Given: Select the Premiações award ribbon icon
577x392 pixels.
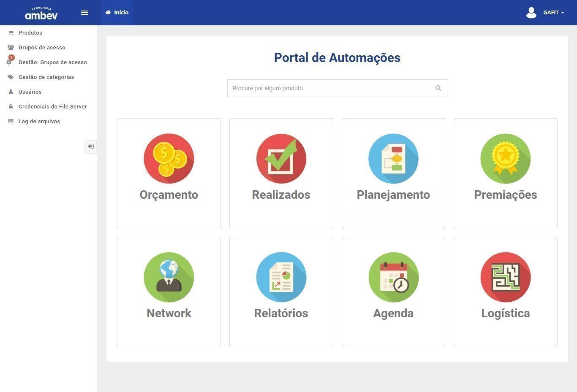Looking at the screenshot, I should (505, 159).
